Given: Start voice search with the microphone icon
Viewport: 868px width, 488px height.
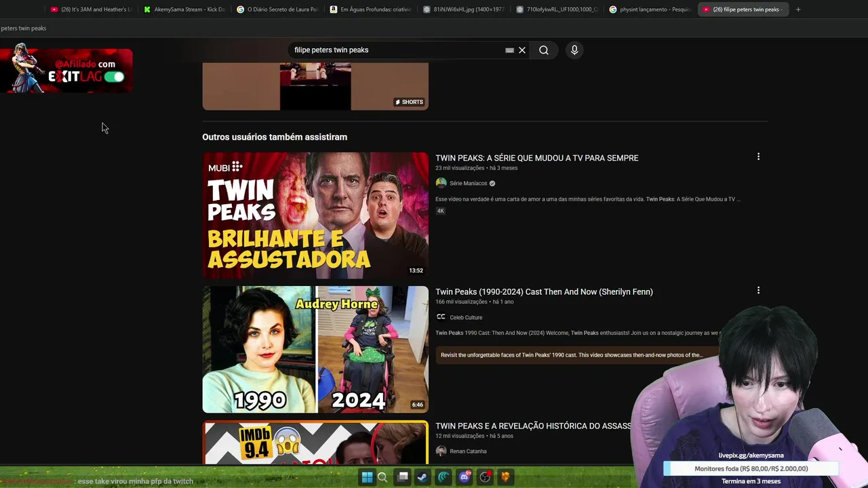Looking at the screenshot, I should (x=574, y=50).
